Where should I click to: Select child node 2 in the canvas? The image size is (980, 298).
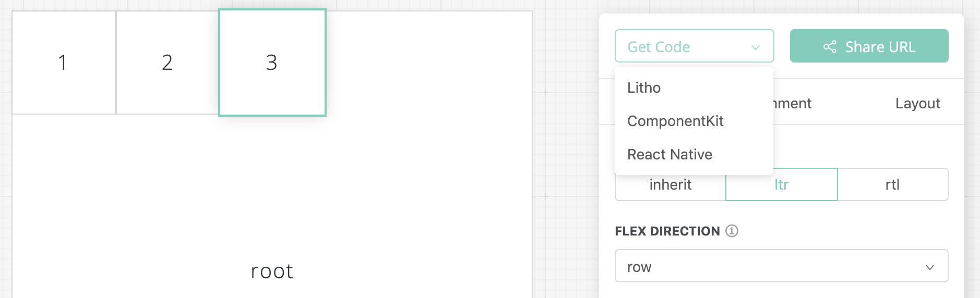coord(167,63)
